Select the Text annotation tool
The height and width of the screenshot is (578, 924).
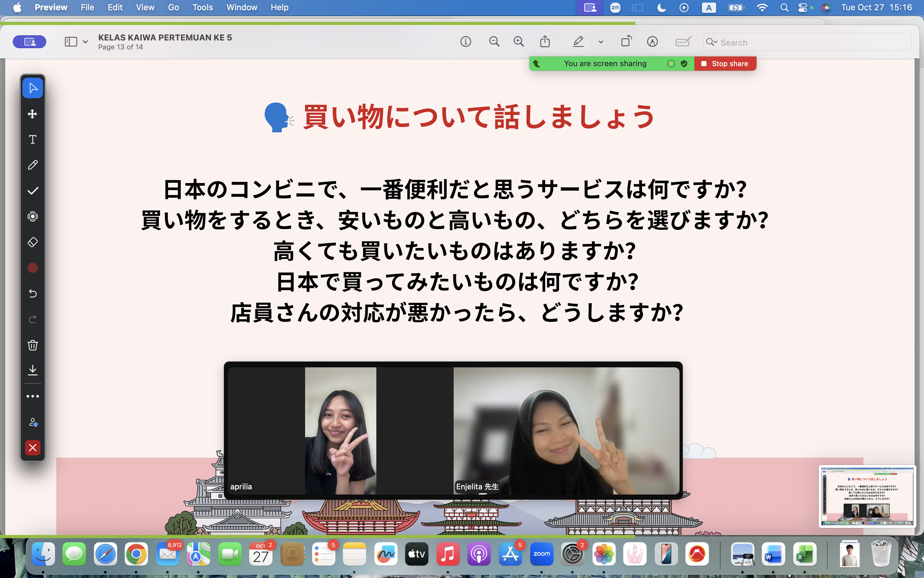[33, 140]
